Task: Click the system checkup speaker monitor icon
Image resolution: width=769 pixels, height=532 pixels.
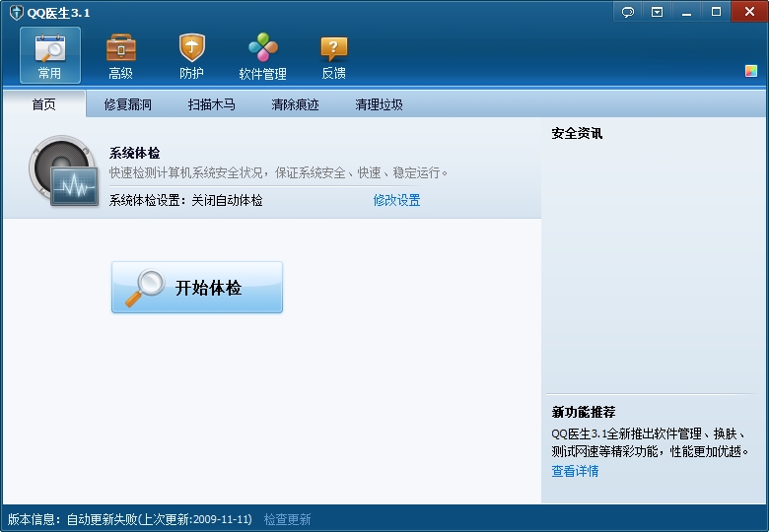Action: (x=63, y=170)
